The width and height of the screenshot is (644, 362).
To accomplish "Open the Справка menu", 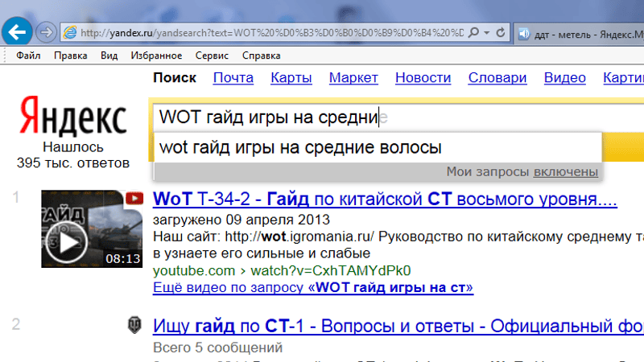I will [261, 56].
